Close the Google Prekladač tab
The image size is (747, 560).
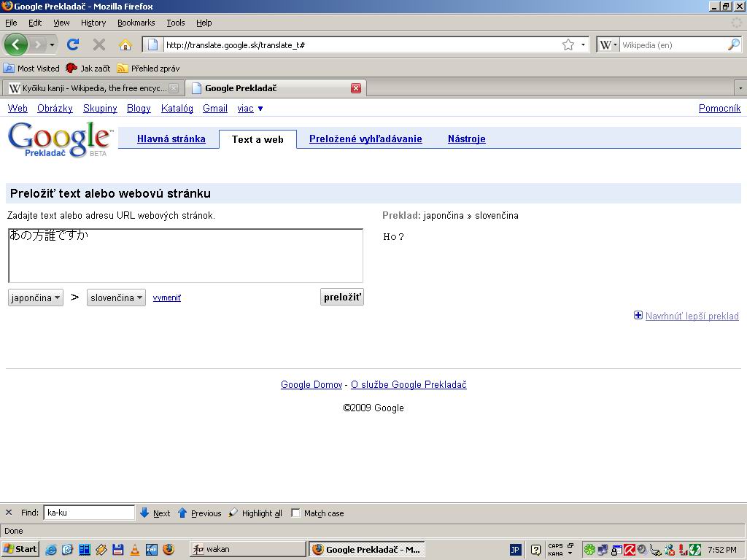point(356,88)
